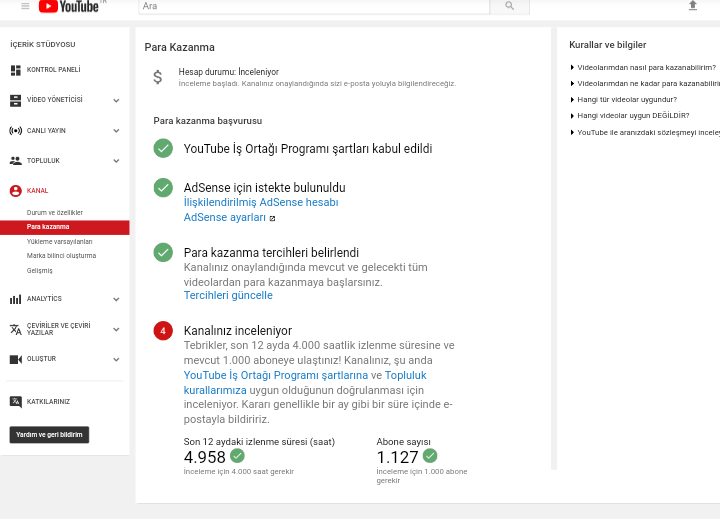Image resolution: width=720 pixels, height=519 pixels.
Task: Click green check for Para kazanma tercihleri
Action: click(163, 252)
